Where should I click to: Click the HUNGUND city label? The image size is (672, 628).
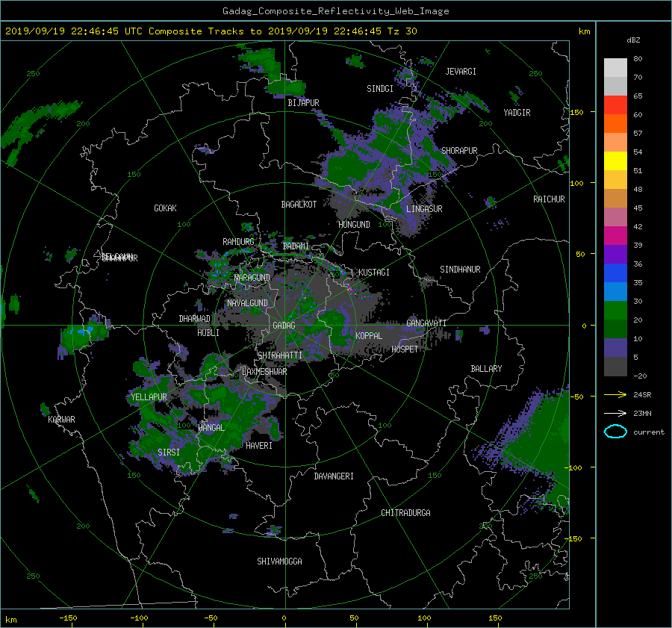coord(354,224)
